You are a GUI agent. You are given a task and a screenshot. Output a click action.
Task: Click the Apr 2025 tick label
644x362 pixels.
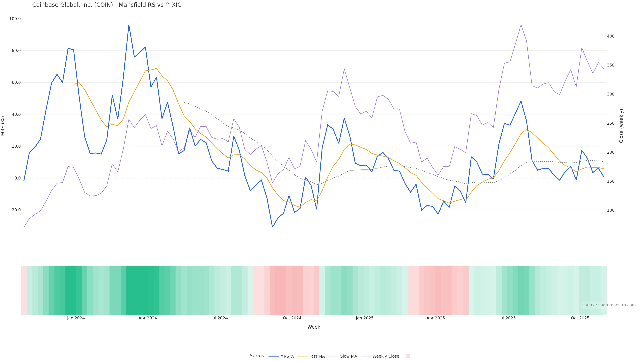(x=436, y=318)
